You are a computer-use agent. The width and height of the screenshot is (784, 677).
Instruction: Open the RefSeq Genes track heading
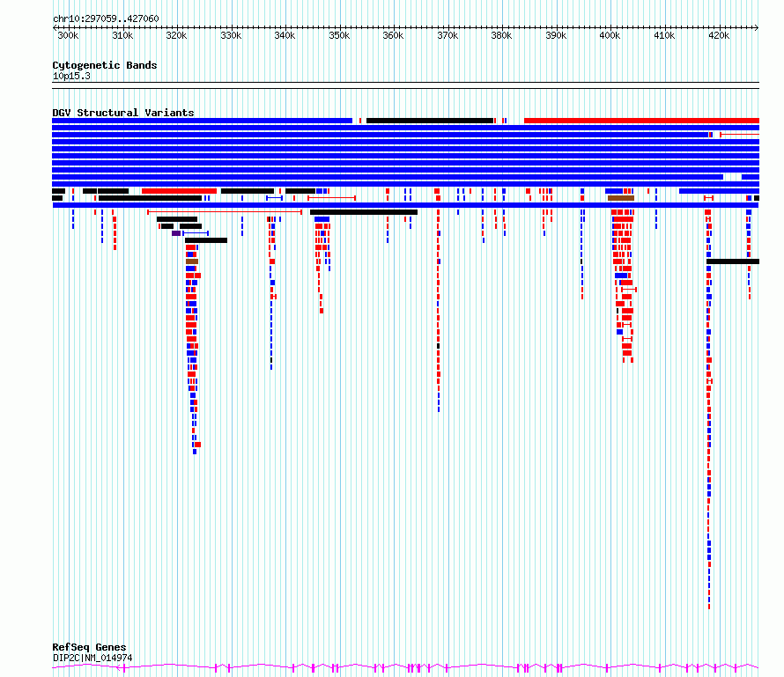[89, 647]
